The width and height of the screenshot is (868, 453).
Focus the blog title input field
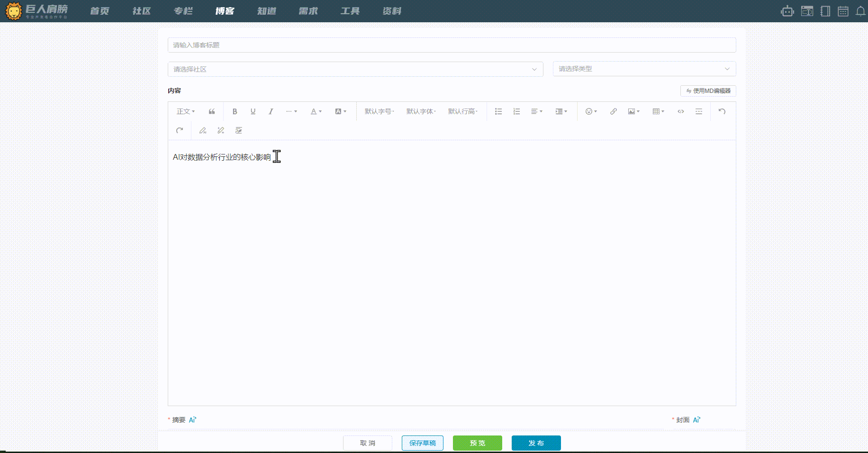452,45
